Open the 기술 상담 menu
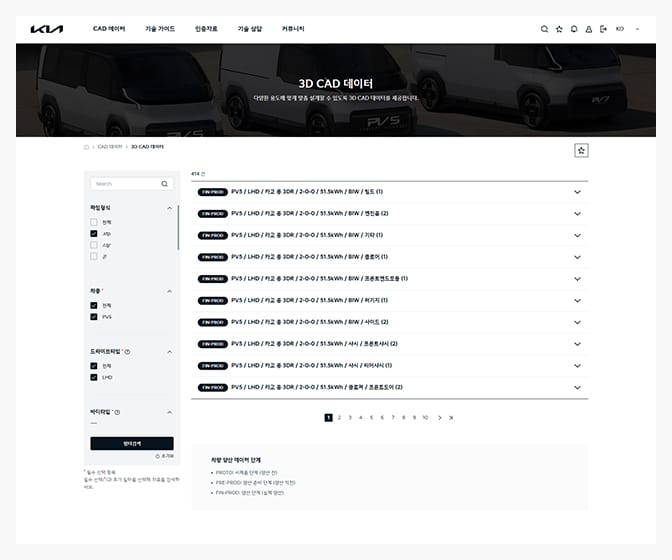This screenshot has height=560, width=672. click(250, 29)
